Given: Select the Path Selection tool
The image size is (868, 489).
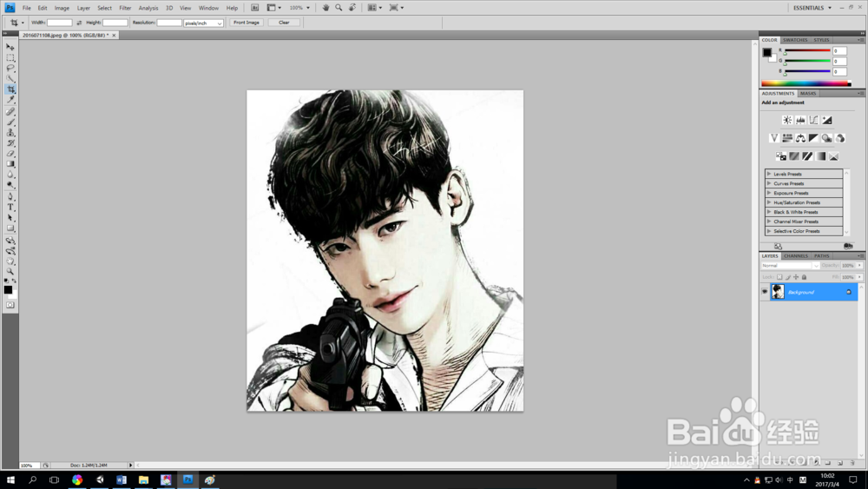Looking at the screenshot, I should pos(10,218).
